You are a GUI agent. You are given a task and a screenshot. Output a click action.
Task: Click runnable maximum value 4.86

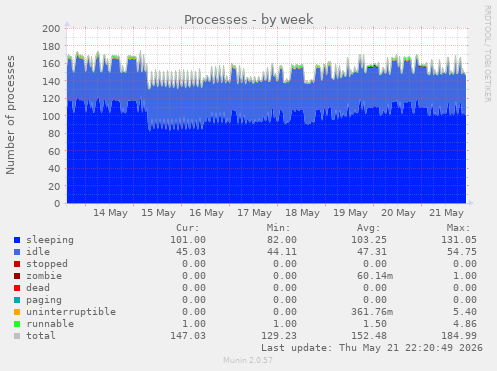pos(465,324)
